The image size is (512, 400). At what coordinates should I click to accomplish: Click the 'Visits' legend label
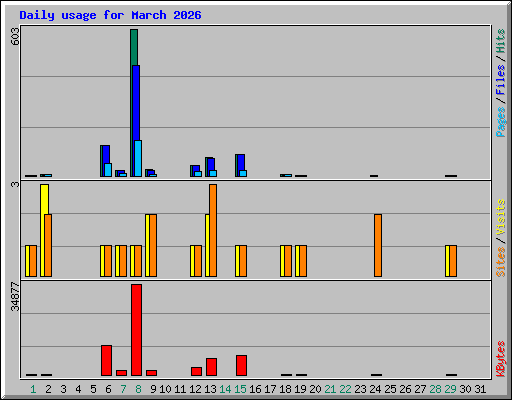point(501,218)
